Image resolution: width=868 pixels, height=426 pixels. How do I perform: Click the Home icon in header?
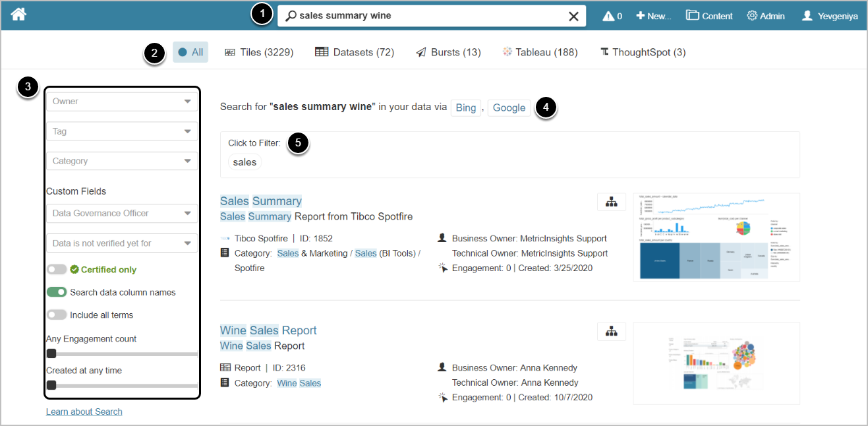tap(18, 15)
